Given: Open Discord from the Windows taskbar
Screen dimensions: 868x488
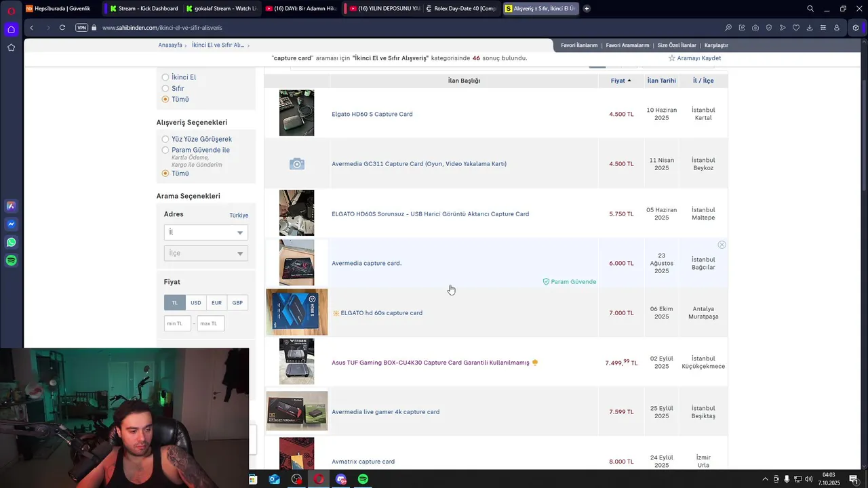Looking at the screenshot, I should pos(341,479).
